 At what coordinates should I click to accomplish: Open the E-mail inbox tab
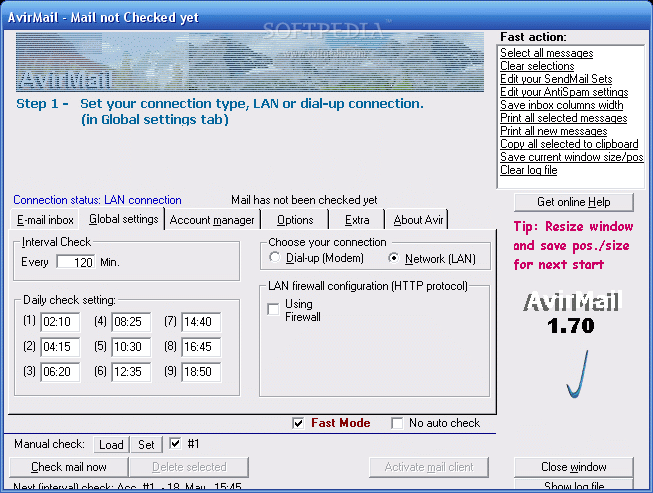click(45, 220)
